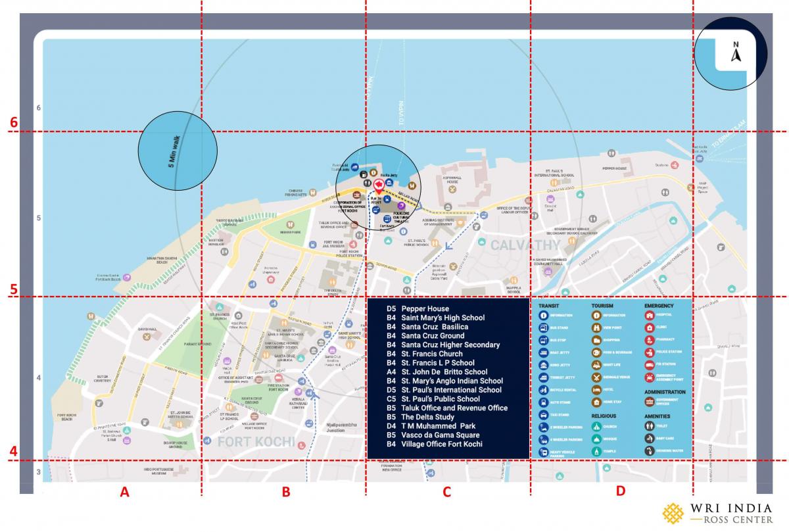Click the Pharmacy emergency icon
The height and width of the screenshot is (532, 789).
pyautogui.click(x=649, y=339)
